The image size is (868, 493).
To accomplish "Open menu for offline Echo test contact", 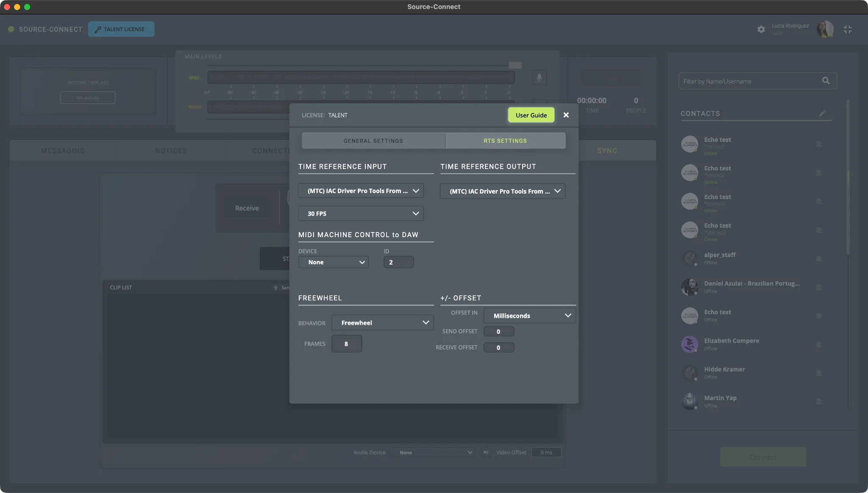I will click(819, 316).
